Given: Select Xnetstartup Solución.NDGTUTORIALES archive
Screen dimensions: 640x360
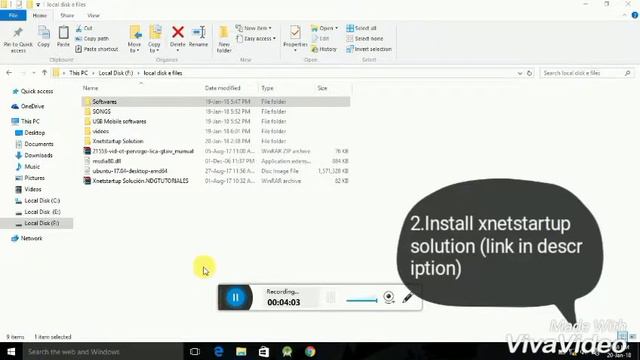Looking at the screenshot, I should (x=216, y=180).
